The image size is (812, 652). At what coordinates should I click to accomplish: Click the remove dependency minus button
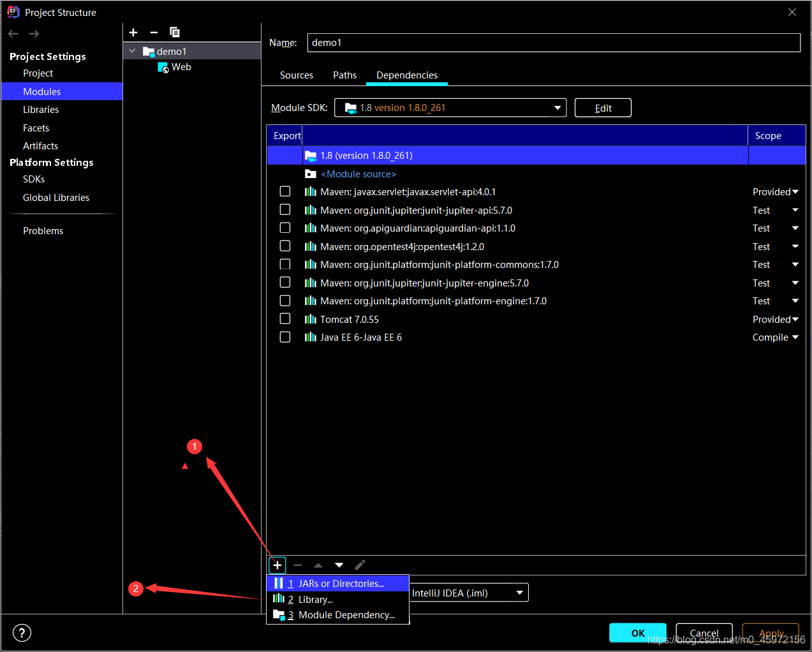click(298, 565)
